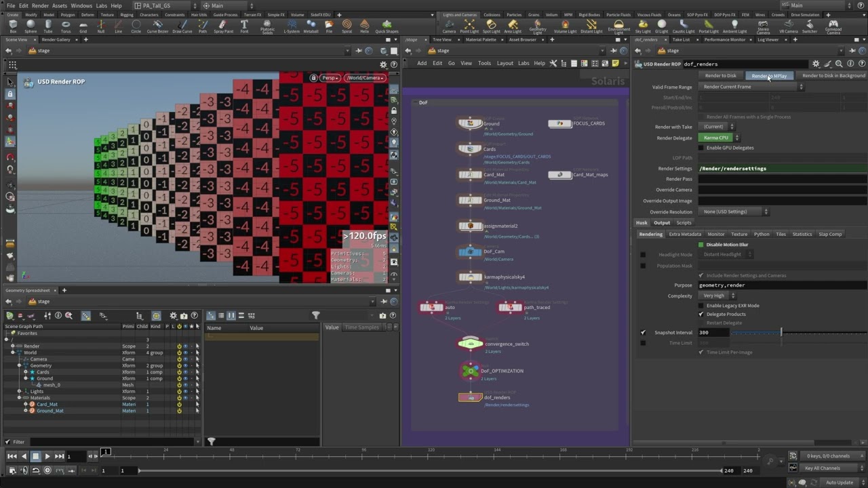Select the Torus shelf tool
Viewport: 868px width, 488px height.
coord(66,26)
